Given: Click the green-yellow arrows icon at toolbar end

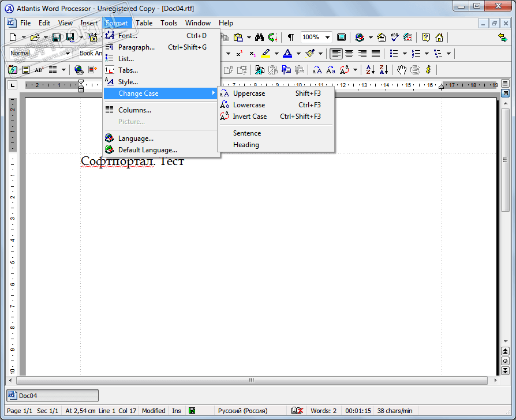Looking at the screenshot, I should 503,37.
